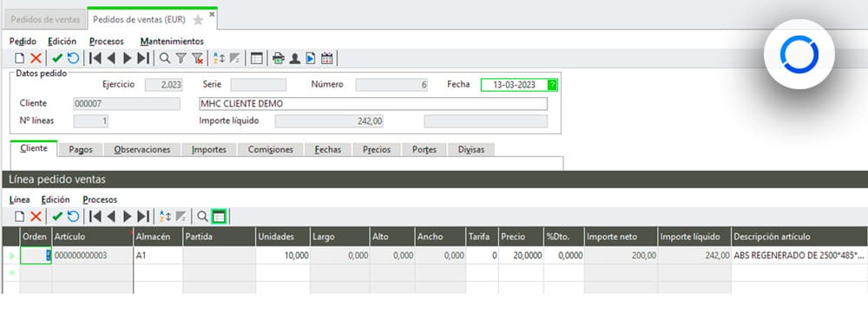
Task: Delete line with red X in the Línea toolbar
Action: click(x=36, y=217)
